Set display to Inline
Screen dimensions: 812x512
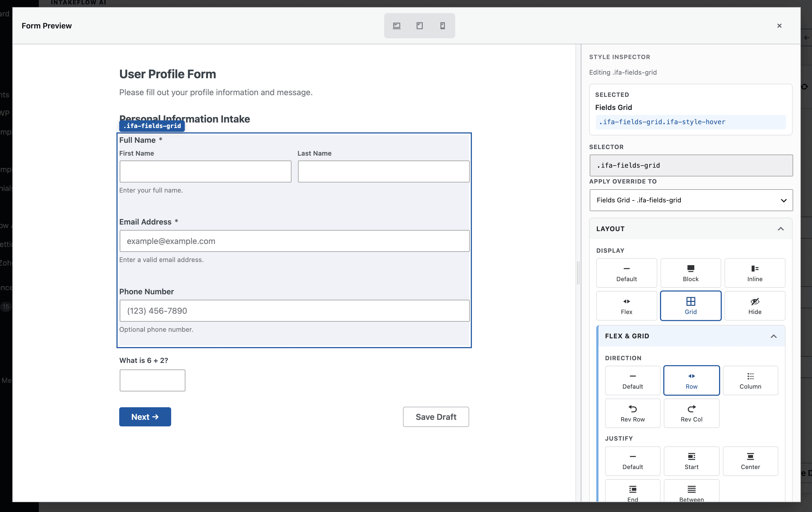(x=755, y=273)
